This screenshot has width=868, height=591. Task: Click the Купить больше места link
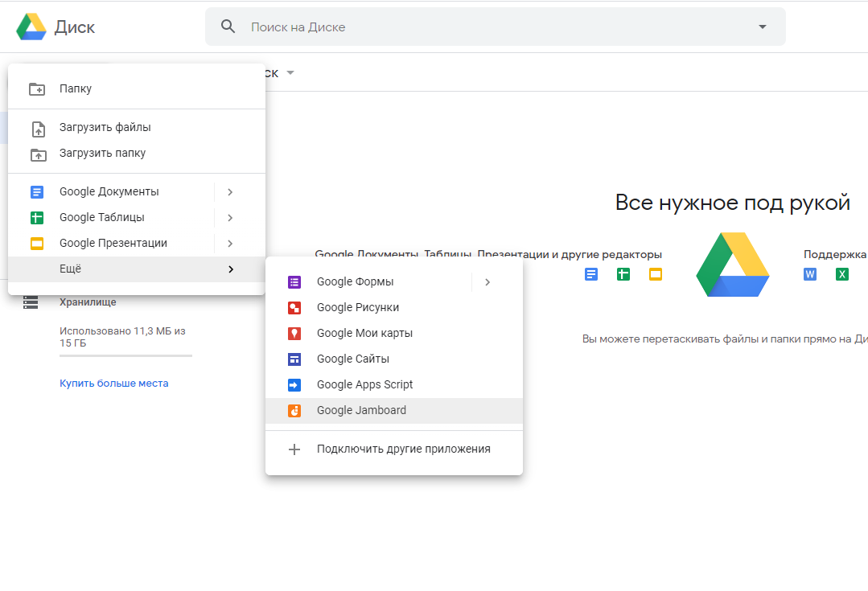coord(114,383)
